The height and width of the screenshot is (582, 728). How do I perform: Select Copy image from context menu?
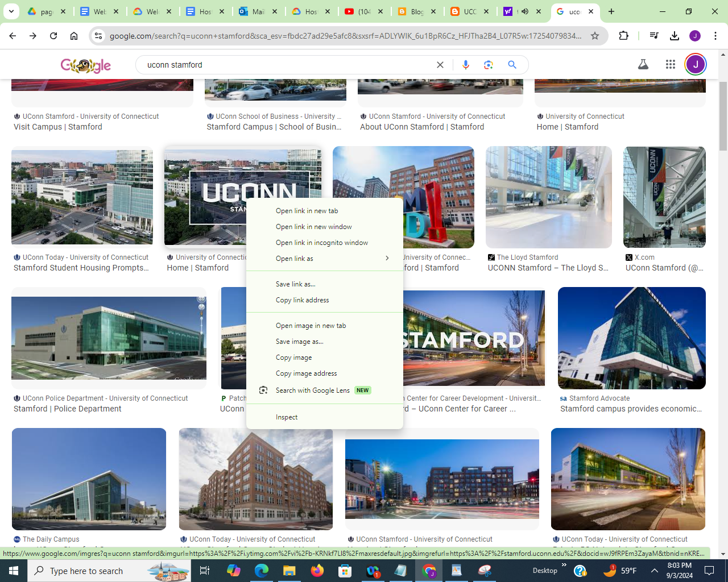coord(325,357)
